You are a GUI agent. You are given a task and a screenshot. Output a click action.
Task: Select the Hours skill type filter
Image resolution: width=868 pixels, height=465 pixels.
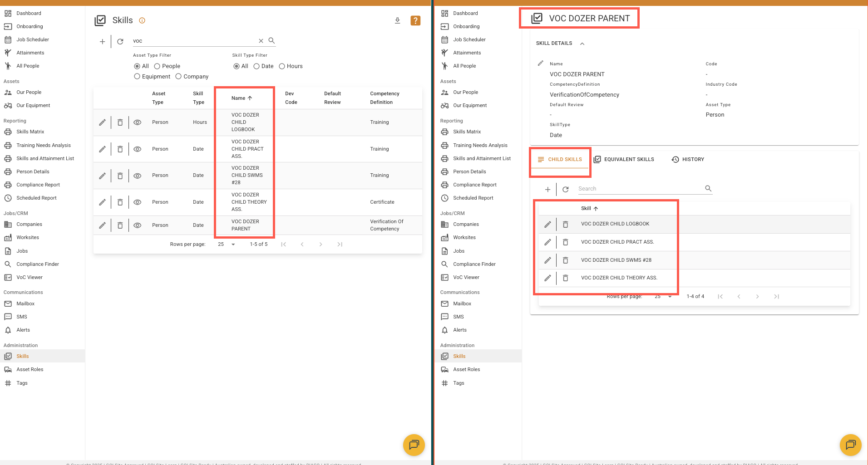pos(282,66)
